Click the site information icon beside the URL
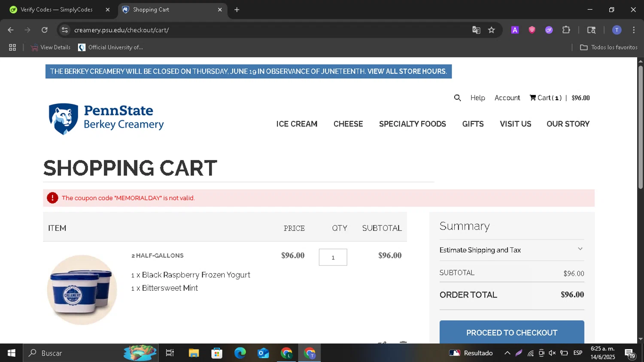 tap(65, 30)
